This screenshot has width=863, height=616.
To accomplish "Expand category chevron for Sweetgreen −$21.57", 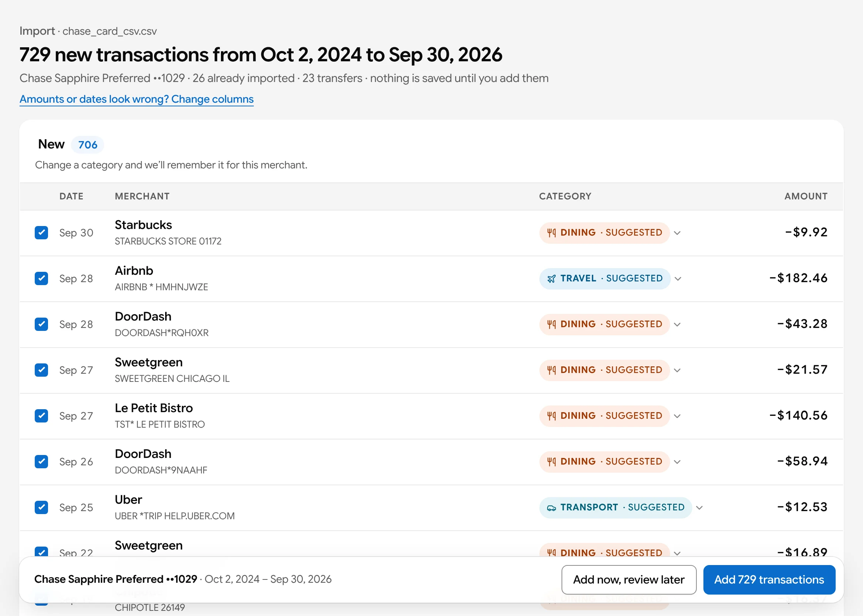I will tap(677, 370).
